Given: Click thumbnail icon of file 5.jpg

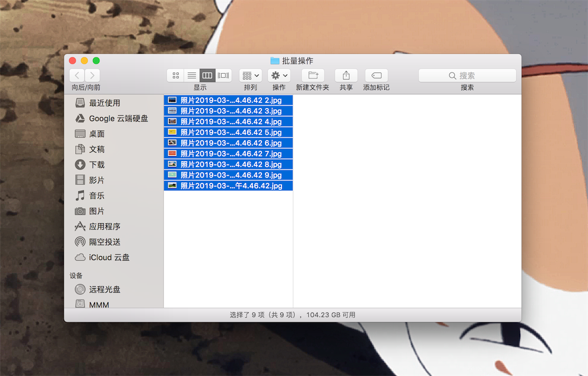Looking at the screenshot, I should (x=172, y=132).
